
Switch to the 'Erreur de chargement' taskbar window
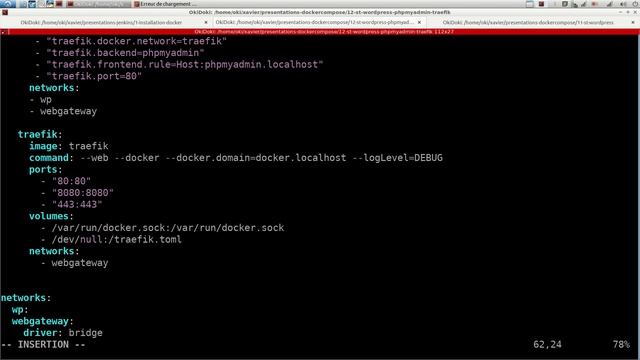[165, 4]
